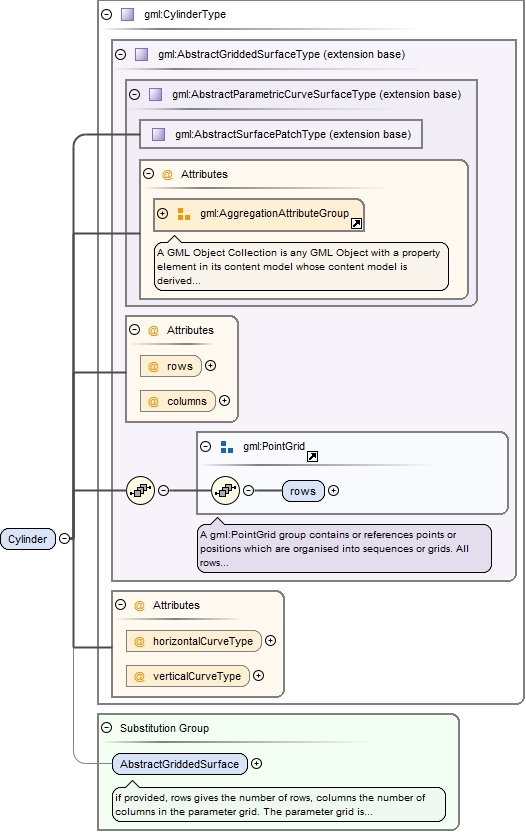The image size is (526, 832).
Task: Click gml:AbstractGriddedSurfaceType label
Action: (281, 54)
